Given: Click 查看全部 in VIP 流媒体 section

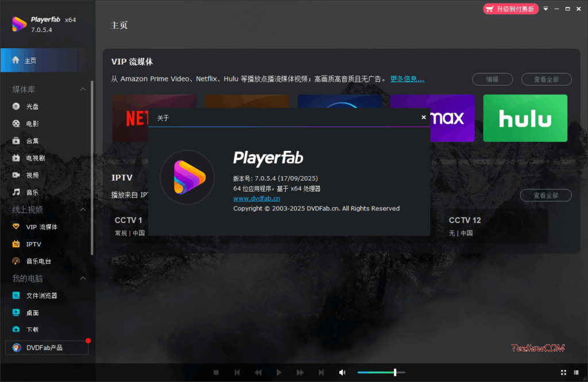Looking at the screenshot, I should [x=547, y=79].
